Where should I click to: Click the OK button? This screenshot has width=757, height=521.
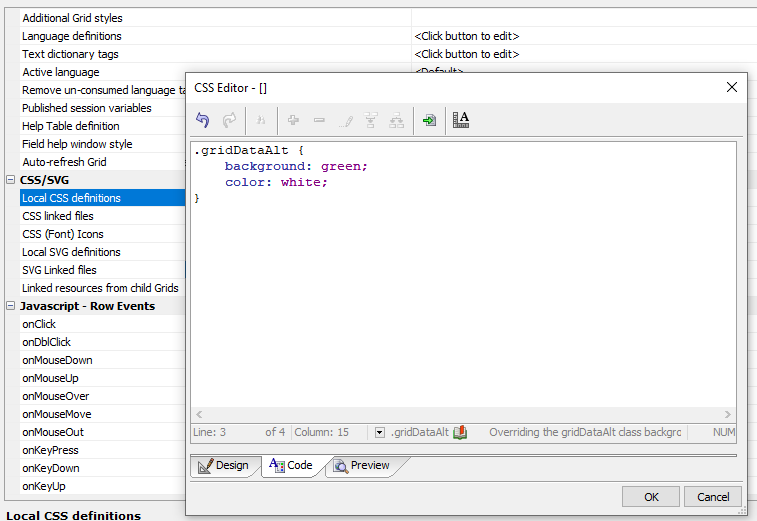pyautogui.click(x=651, y=497)
